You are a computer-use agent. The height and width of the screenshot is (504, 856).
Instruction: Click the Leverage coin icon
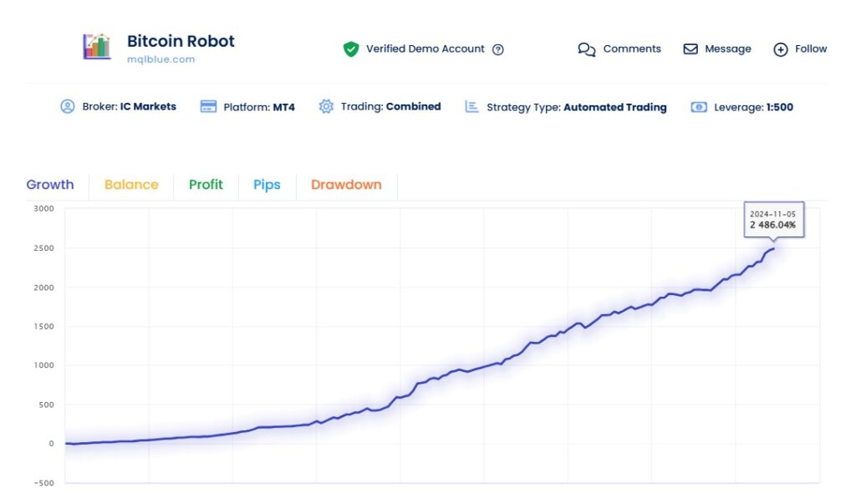click(698, 107)
